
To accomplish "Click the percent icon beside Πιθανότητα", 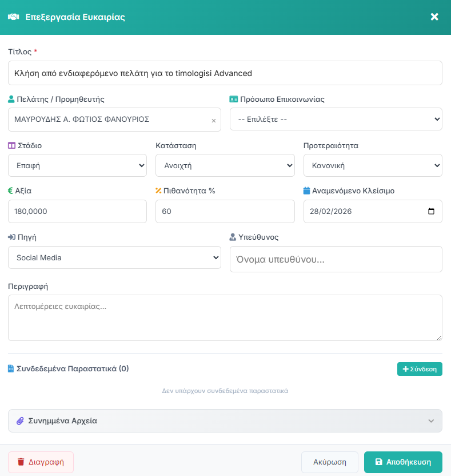I will coord(159,191).
